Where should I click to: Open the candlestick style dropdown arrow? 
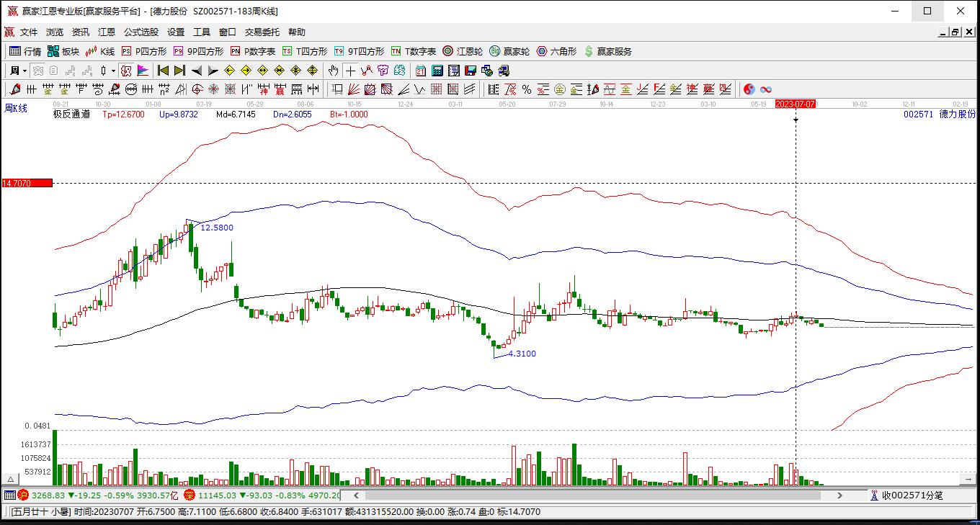point(113,71)
